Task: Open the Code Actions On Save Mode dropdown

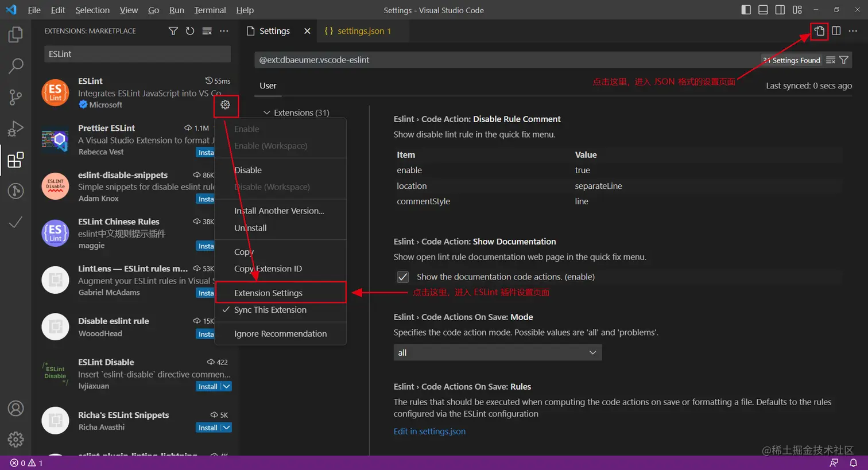Action: (x=498, y=353)
